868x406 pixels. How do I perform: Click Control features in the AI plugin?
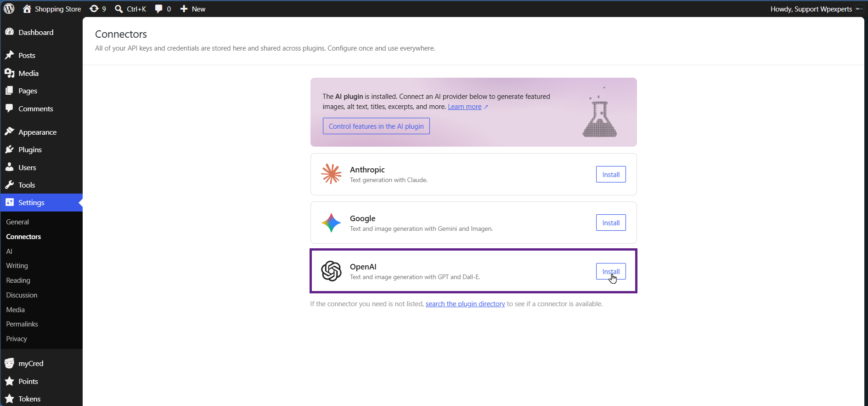tap(376, 126)
